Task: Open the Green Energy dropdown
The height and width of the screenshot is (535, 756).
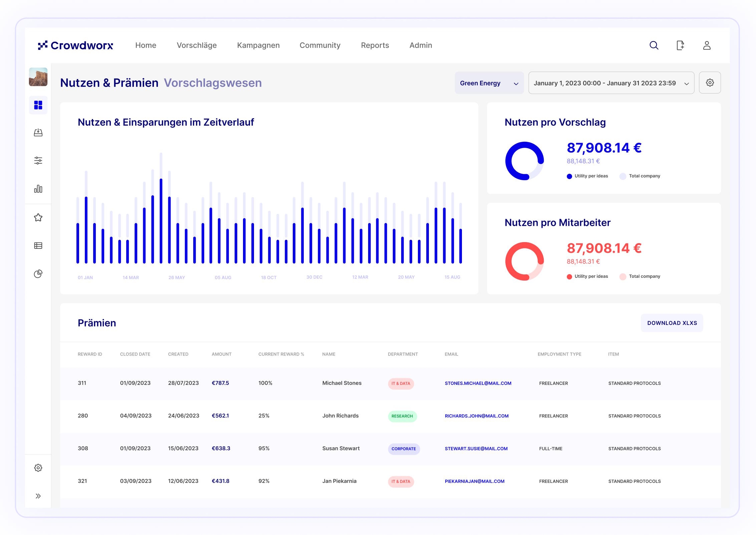Action: pos(489,83)
